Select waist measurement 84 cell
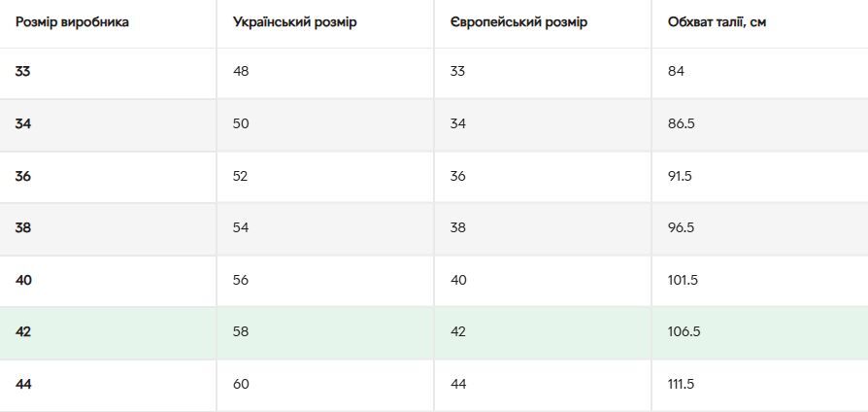Image resolution: width=868 pixels, height=412 pixels. (677, 71)
